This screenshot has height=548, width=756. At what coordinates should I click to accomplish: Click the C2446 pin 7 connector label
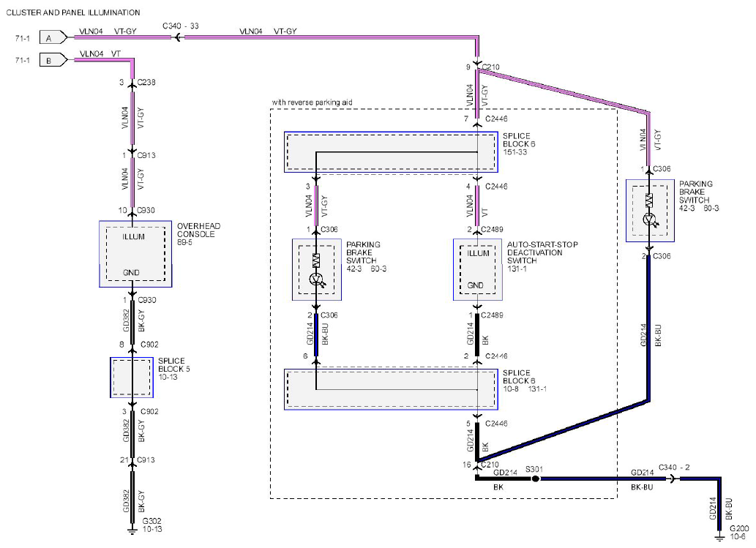pos(497,119)
